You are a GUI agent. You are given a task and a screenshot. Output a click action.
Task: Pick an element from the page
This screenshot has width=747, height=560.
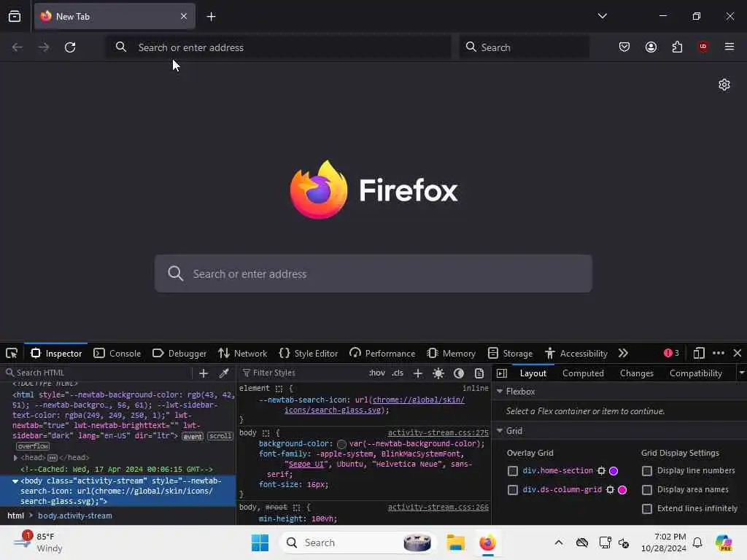point(12,354)
